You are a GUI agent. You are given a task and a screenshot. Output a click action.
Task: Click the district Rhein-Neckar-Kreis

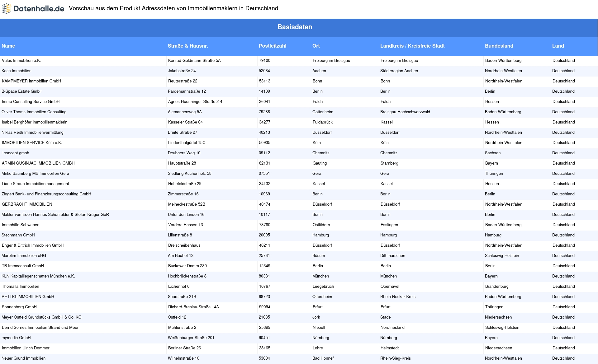pos(398,297)
